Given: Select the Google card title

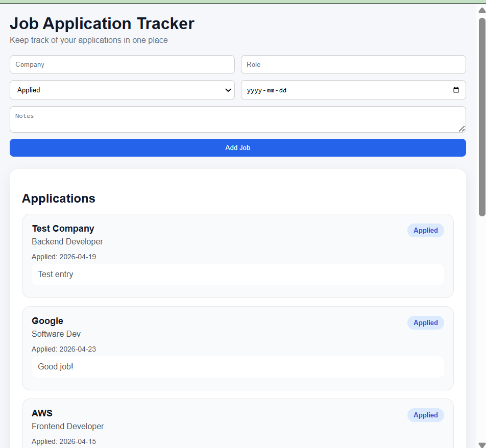Looking at the screenshot, I should [47, 321].
